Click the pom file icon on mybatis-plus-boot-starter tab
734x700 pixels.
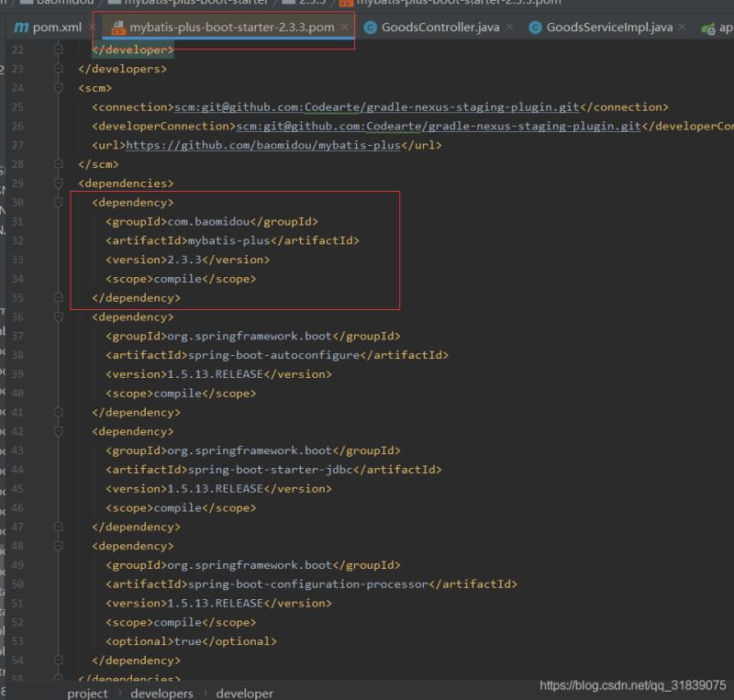point(119,28)
